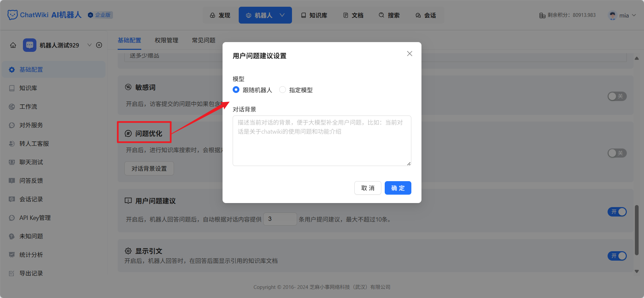Confirm dialog with 确定 button

tap(398, 188)
